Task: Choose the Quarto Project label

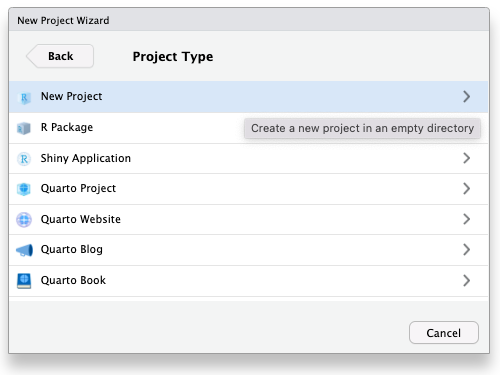Action: point(78,189)
